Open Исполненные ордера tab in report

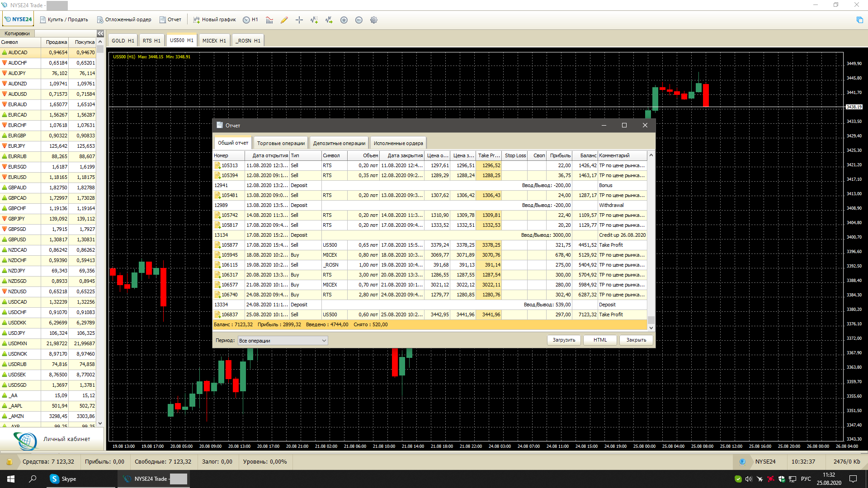398,143
